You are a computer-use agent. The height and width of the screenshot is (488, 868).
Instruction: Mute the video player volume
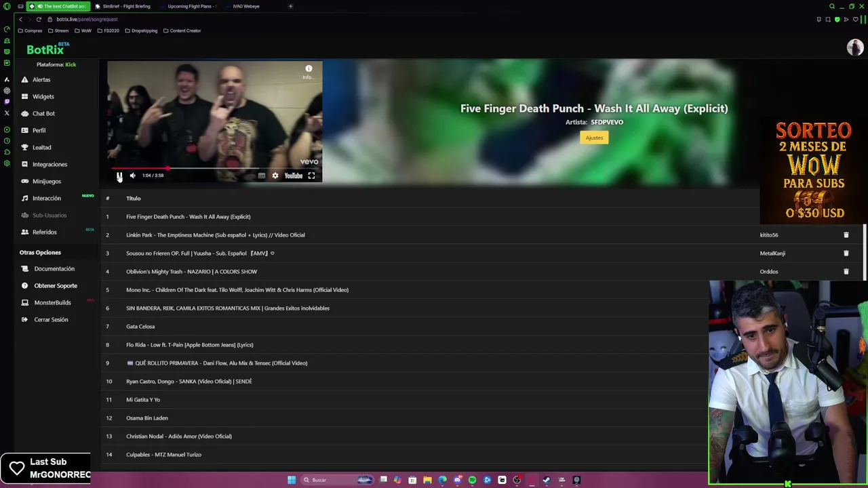pos(133,176)
